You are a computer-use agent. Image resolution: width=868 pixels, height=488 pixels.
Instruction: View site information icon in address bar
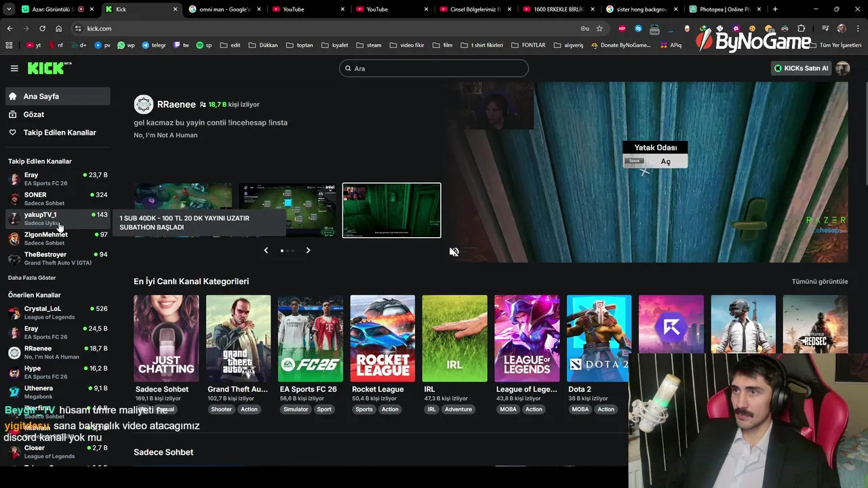click(x=78, y=28)
